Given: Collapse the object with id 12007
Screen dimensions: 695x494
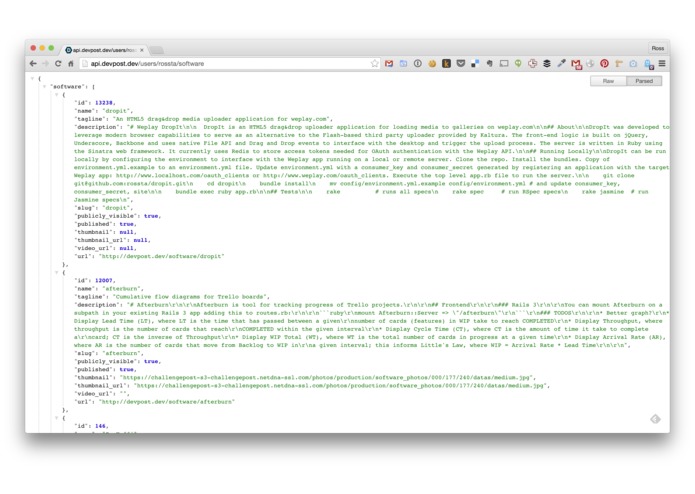Looking at the screenshot, I should click(x=56, y=272).
